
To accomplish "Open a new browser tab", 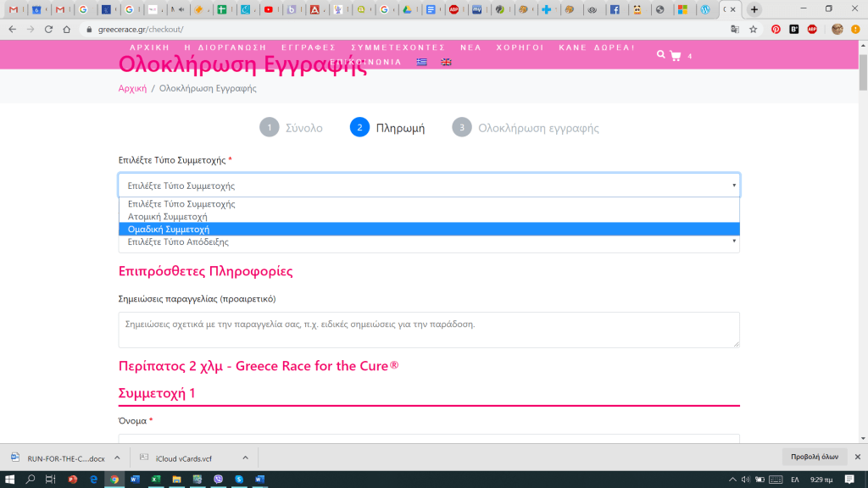I will [754, 9].
